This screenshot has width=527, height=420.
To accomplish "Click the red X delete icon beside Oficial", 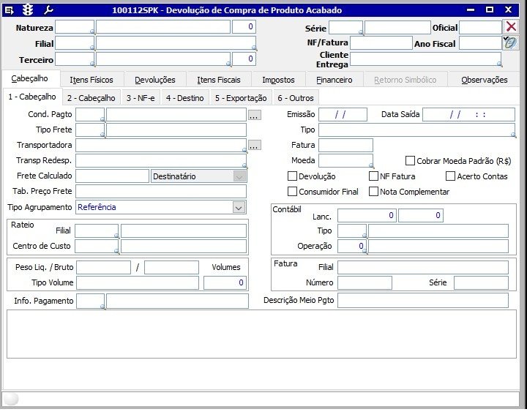I will point(511,27).
